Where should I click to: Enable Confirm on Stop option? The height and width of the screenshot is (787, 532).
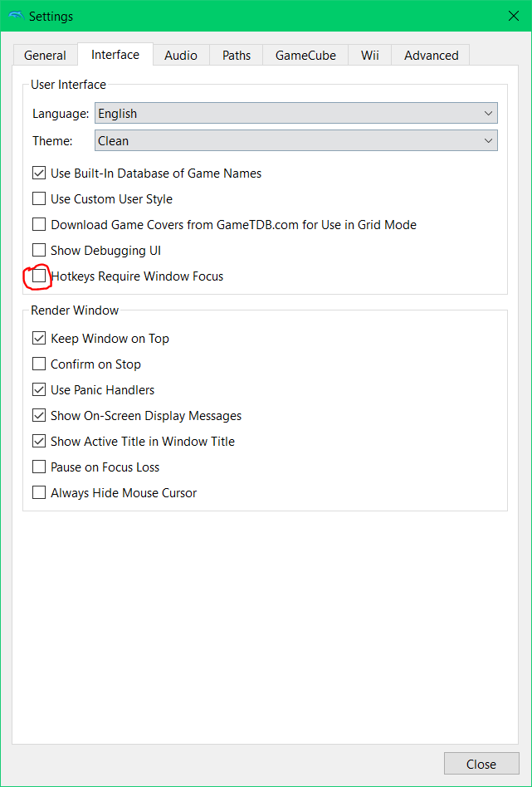(x=39, y=364)
